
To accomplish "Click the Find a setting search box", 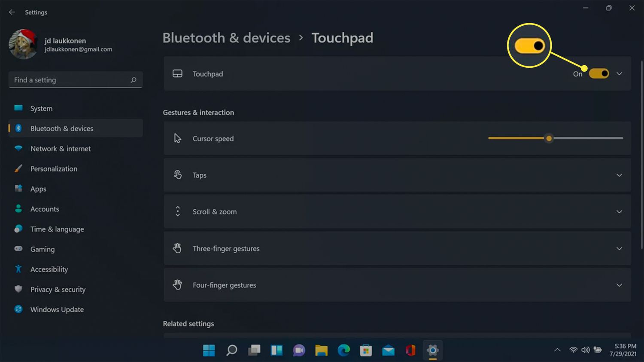I will click(69, 80).
